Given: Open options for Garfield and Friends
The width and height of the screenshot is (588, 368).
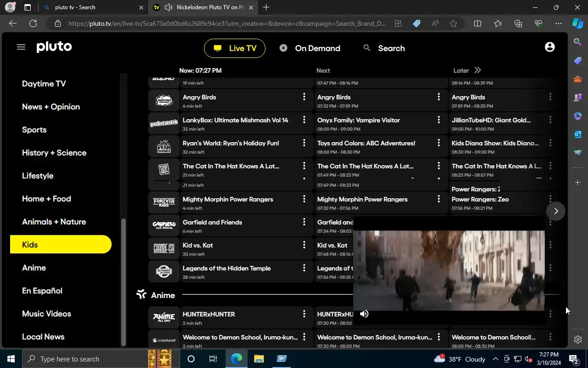Looking at the screenshot, I should [304, 222].
